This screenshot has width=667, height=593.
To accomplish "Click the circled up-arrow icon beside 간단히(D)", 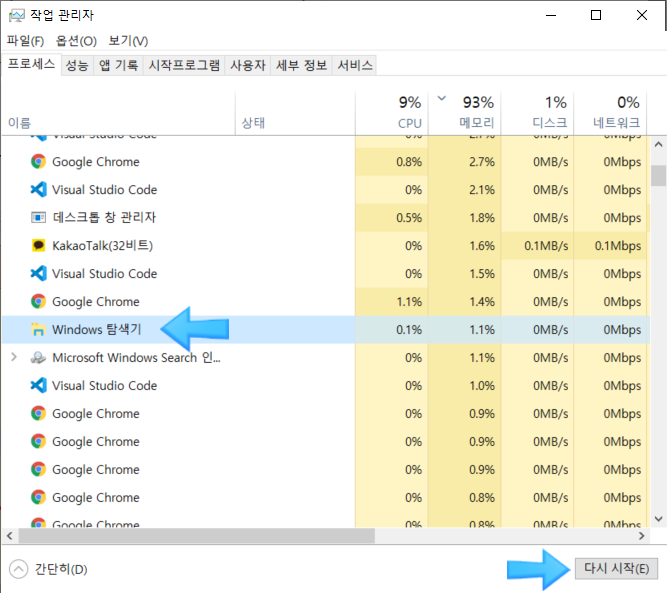I will (18, 569).
